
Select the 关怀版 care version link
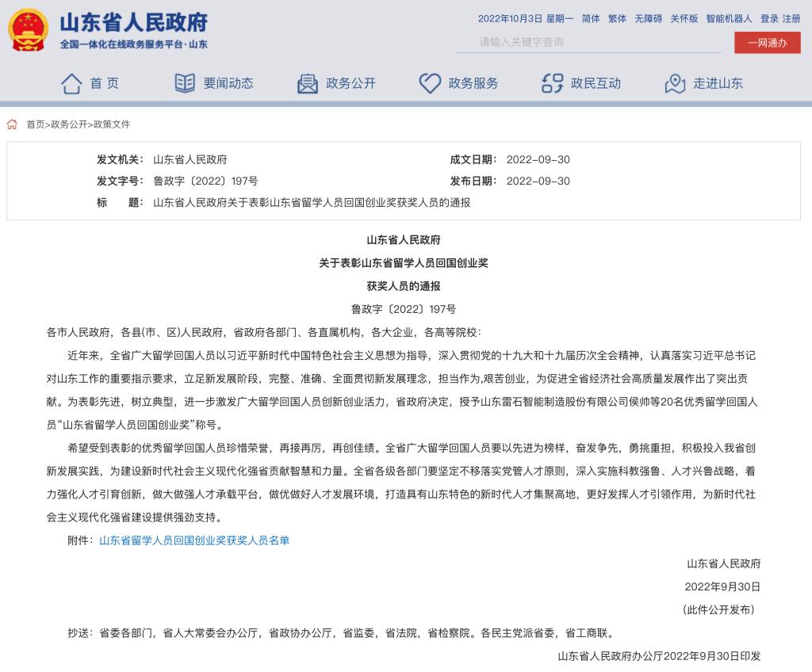click(684, 18)
